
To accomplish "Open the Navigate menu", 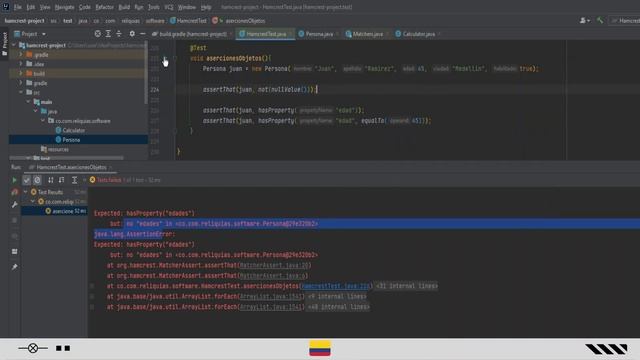I will pos(64,7).
